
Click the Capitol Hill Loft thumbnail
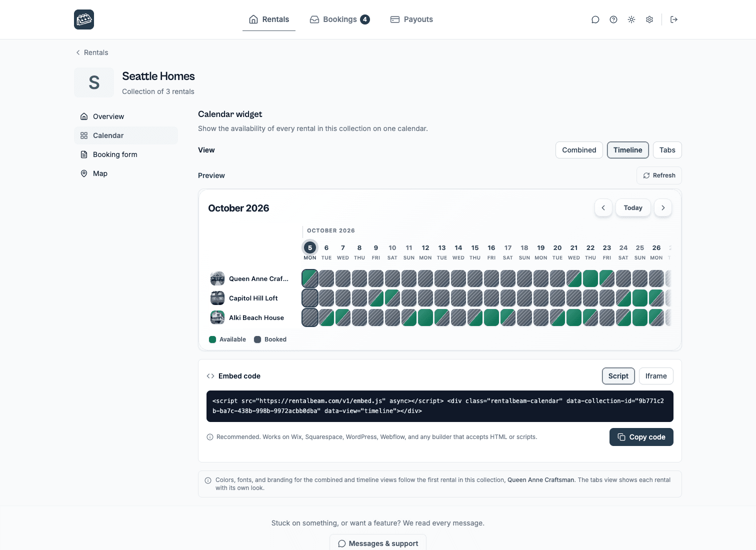point(217,298)
